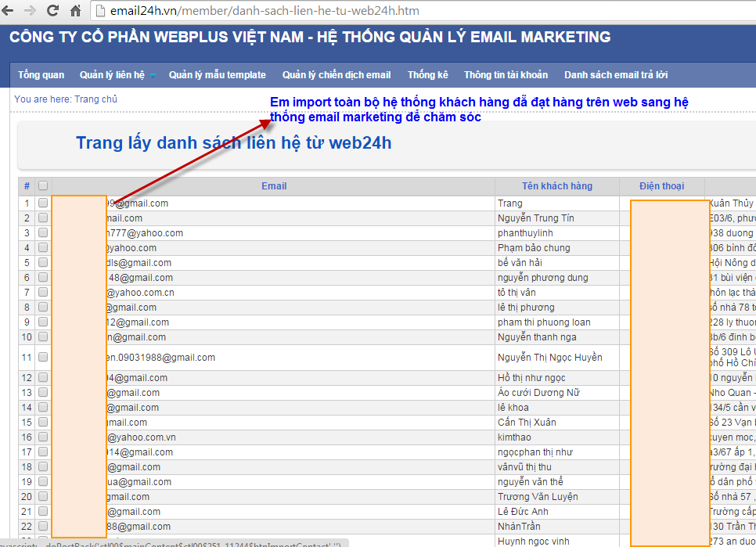This screenshot has width=756, height=547.
Task: Open Danh sách email trả lời menu
Action: click(x=616, y=74)
